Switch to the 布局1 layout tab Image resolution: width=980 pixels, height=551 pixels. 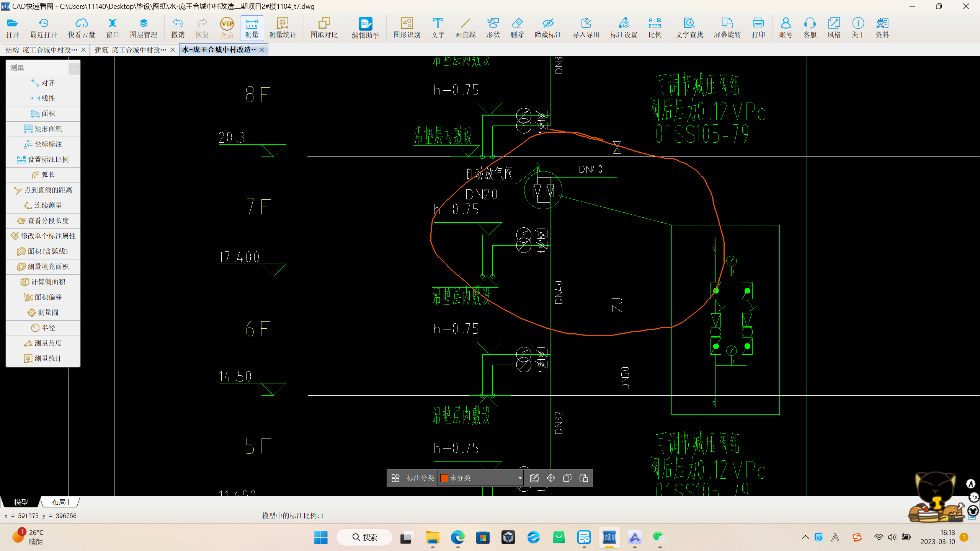click(61, 502)
